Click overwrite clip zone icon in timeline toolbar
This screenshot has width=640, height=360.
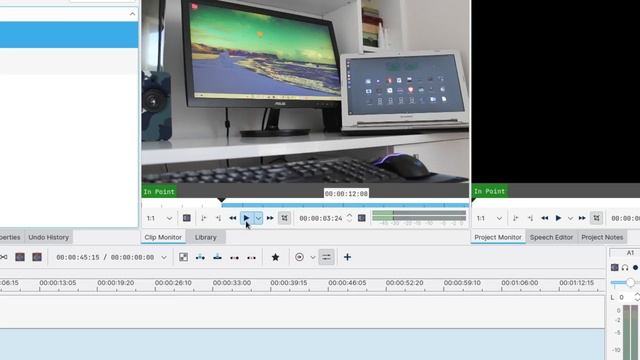click(218, 257)
